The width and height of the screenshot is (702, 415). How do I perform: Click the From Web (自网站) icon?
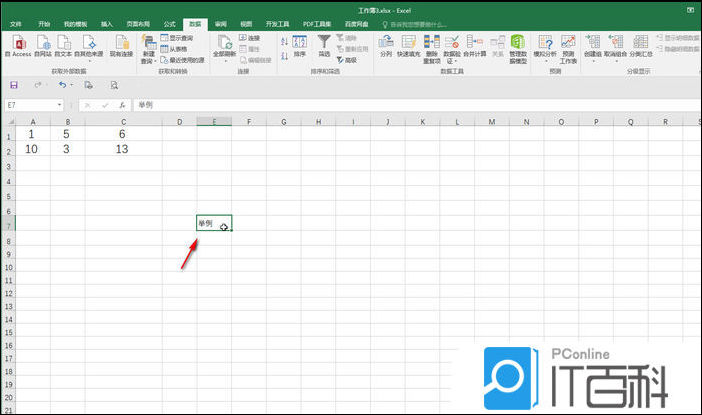43,46
